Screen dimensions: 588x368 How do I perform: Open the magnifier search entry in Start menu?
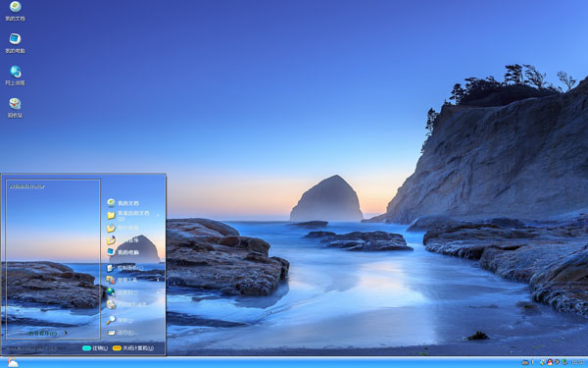tap(120, 320)
